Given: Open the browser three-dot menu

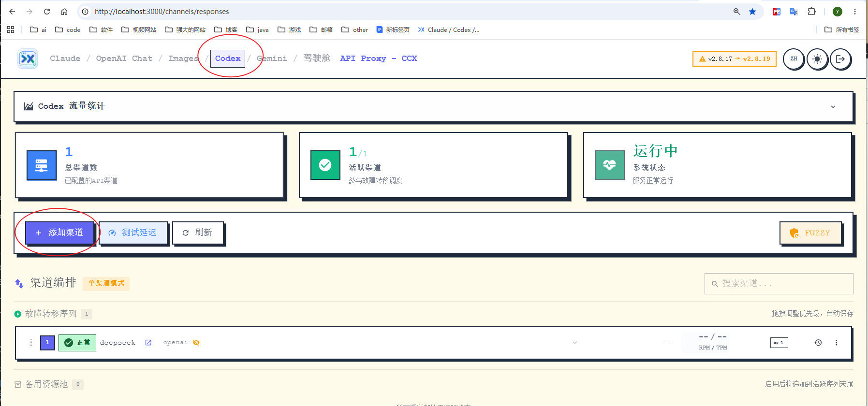Looking at the screenshot, I should (x=855, y=12).
